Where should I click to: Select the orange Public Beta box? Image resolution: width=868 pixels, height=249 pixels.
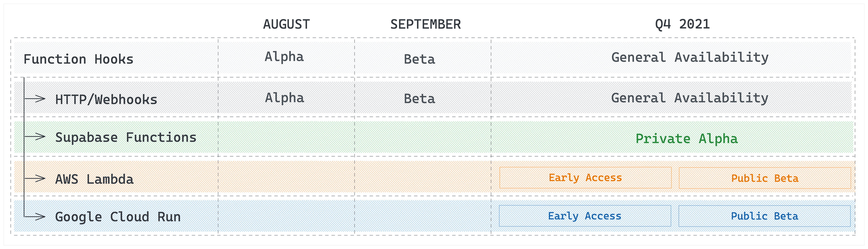click(764, 178)
